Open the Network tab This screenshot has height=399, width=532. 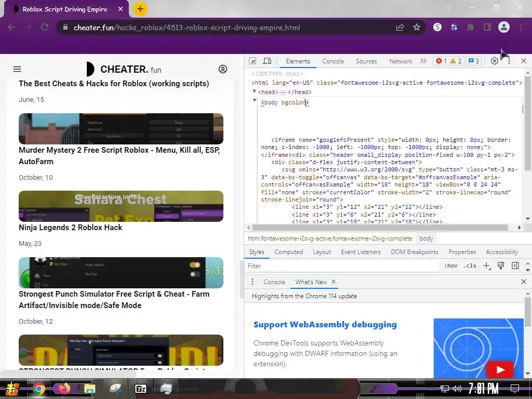coord(401,61)
